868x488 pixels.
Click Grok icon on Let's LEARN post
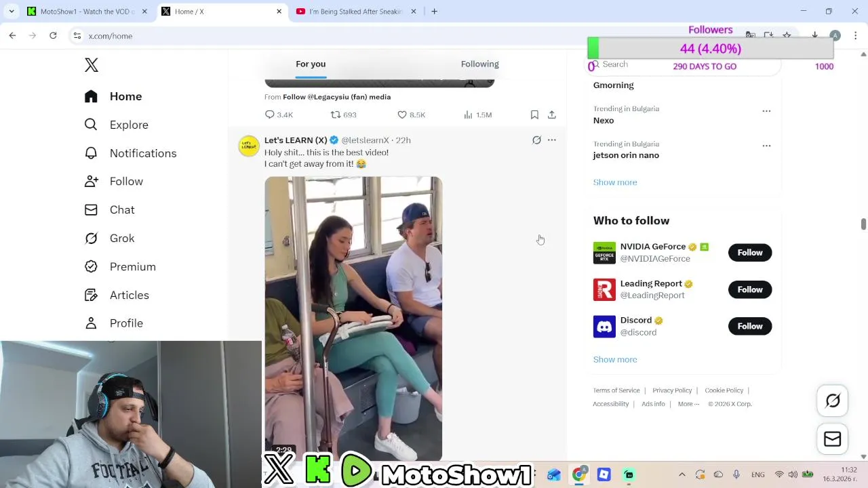[536, 140]
